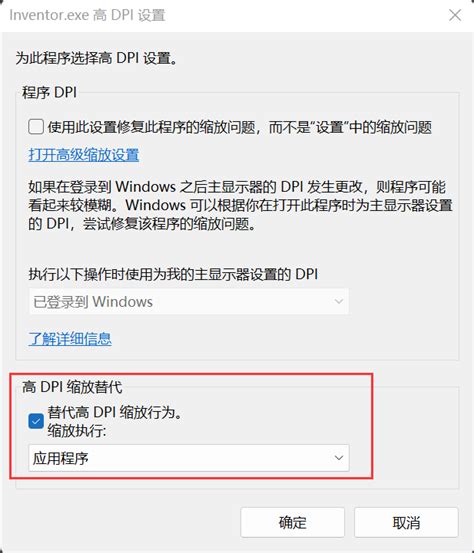Confirm settings with the 确定 button

point(292,522)
